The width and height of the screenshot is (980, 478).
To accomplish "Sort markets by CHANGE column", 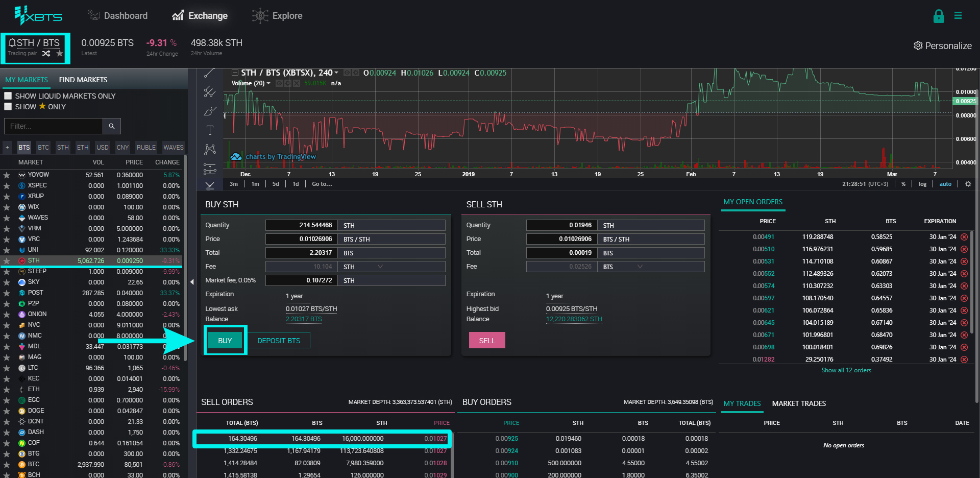I will click(x=167, y=162).
